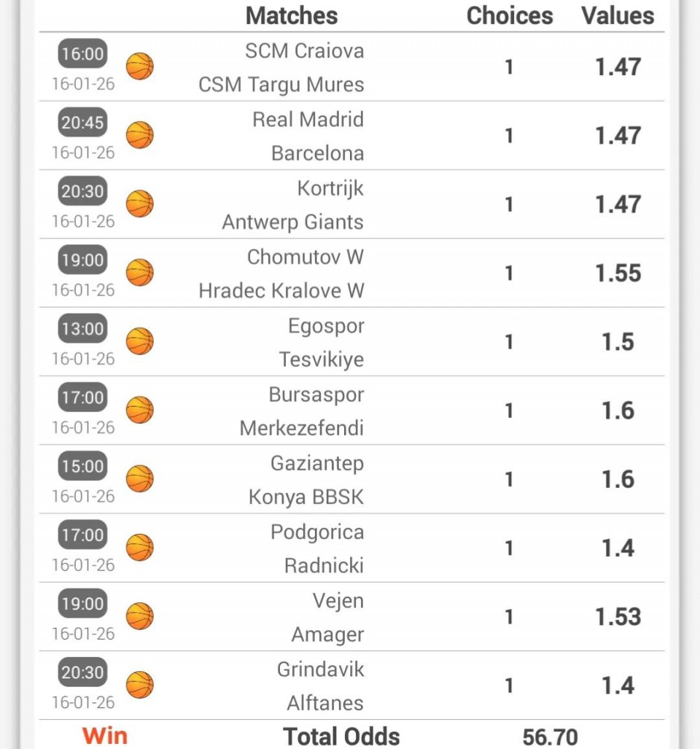
Task: Click the 1.53 odds for Vejen
Action: 618,617
